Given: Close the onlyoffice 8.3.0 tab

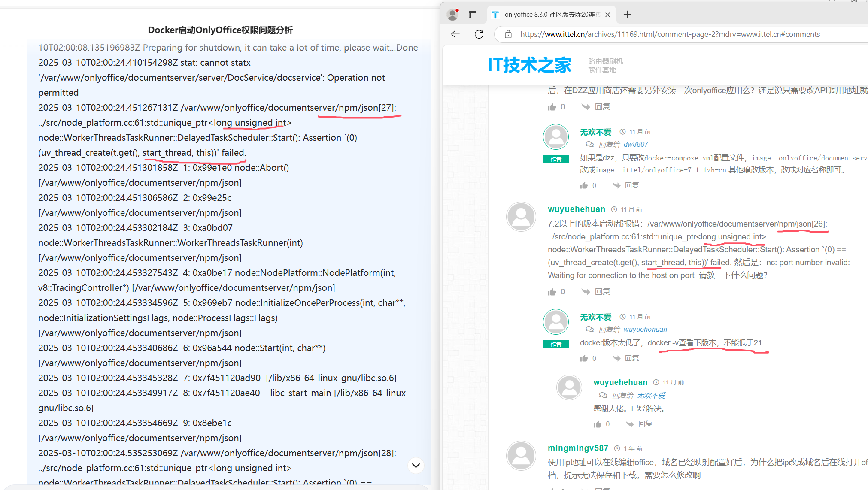Looking at the screenshot, I should (607, 15).
